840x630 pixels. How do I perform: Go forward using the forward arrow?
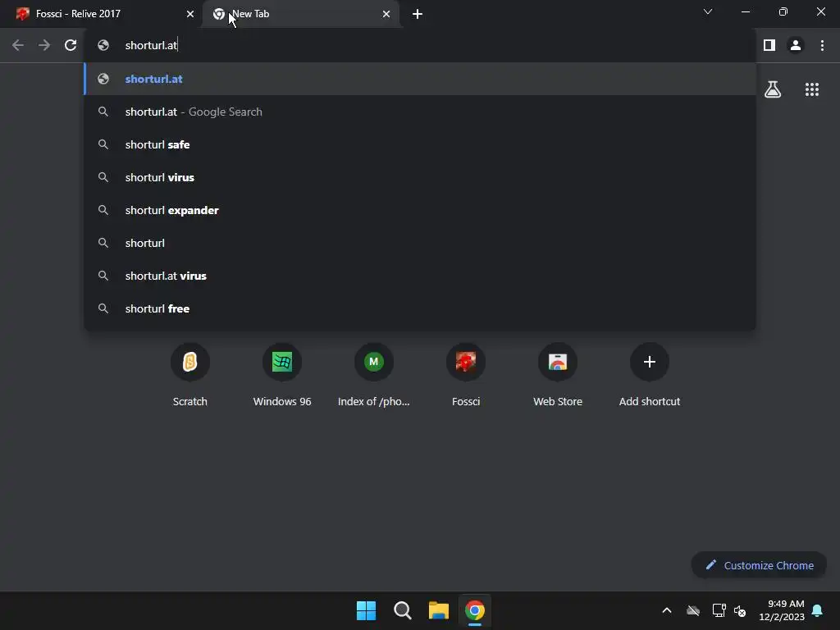pos(44,46)
